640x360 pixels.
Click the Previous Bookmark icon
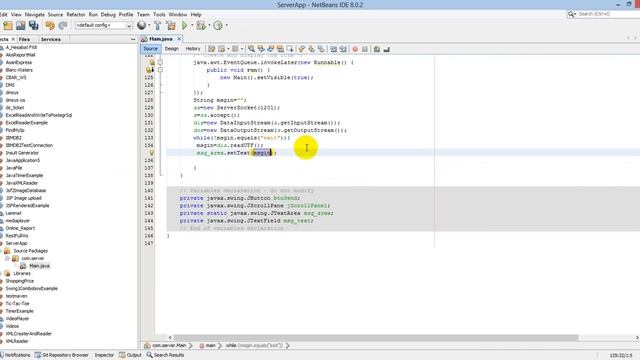click(x=302, y=49)
